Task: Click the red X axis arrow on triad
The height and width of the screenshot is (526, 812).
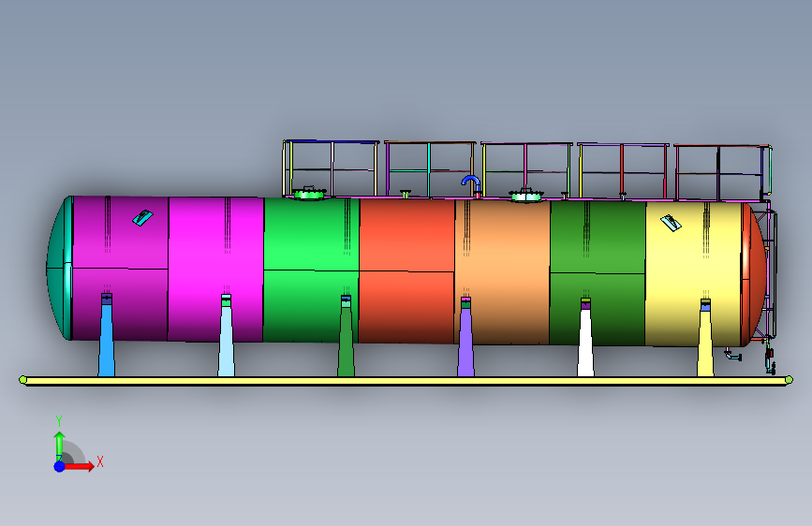Action: 79,466
